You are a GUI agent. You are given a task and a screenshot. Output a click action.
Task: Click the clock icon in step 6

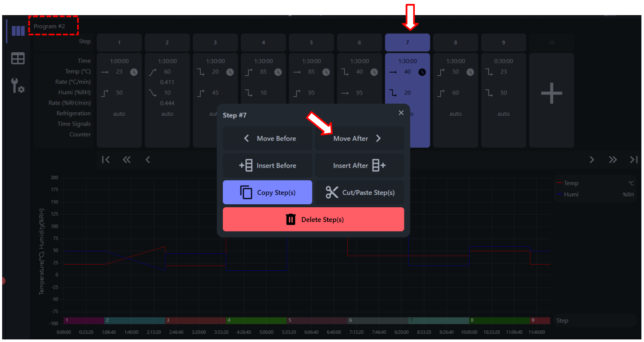pyautogui.click(x=374, y=72)
